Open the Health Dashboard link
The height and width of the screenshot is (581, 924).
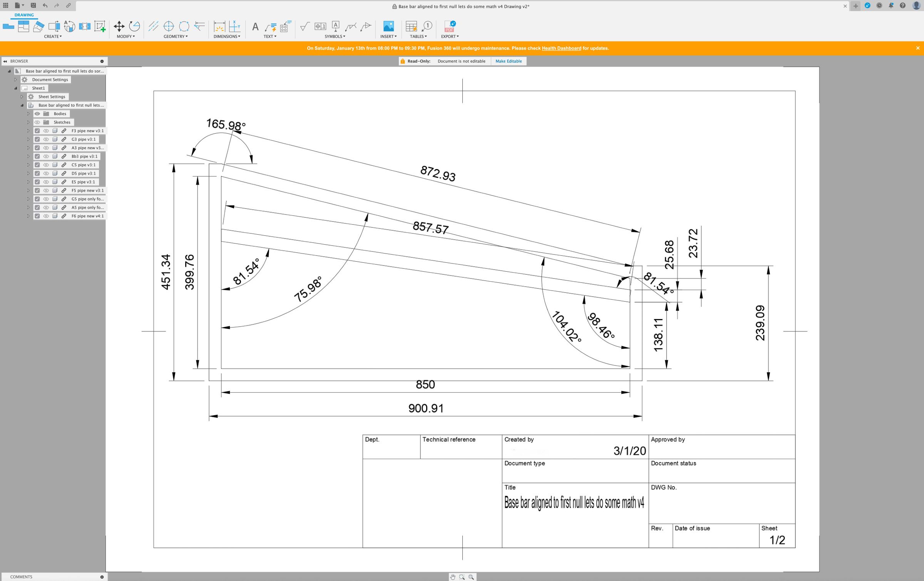(561, 49)
